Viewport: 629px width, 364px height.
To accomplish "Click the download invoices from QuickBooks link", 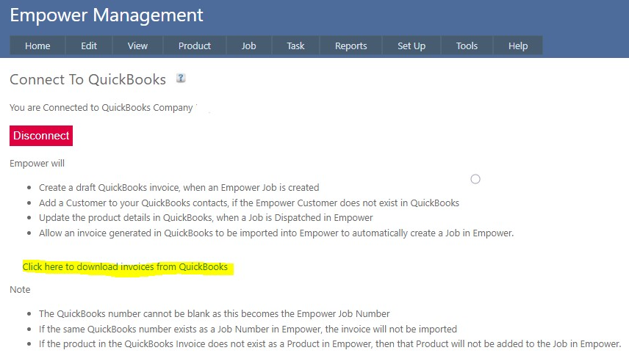I will (x=125, y=267).
